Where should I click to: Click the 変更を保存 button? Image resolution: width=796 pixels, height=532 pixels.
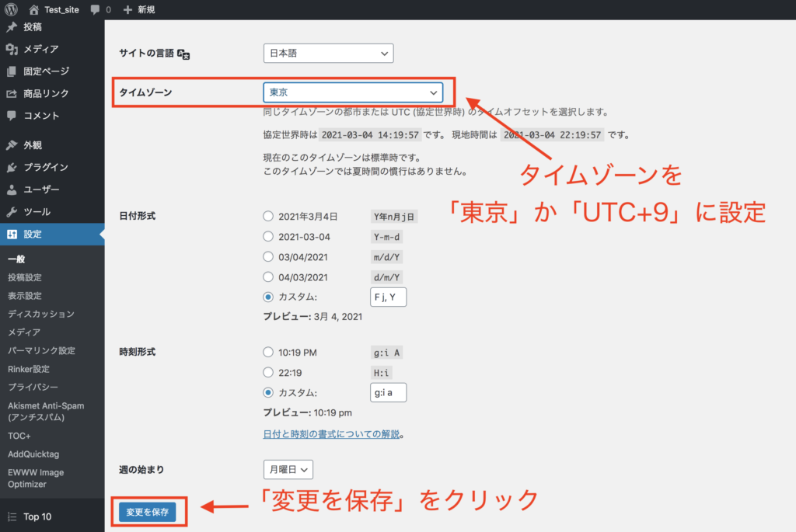point(148,513)
